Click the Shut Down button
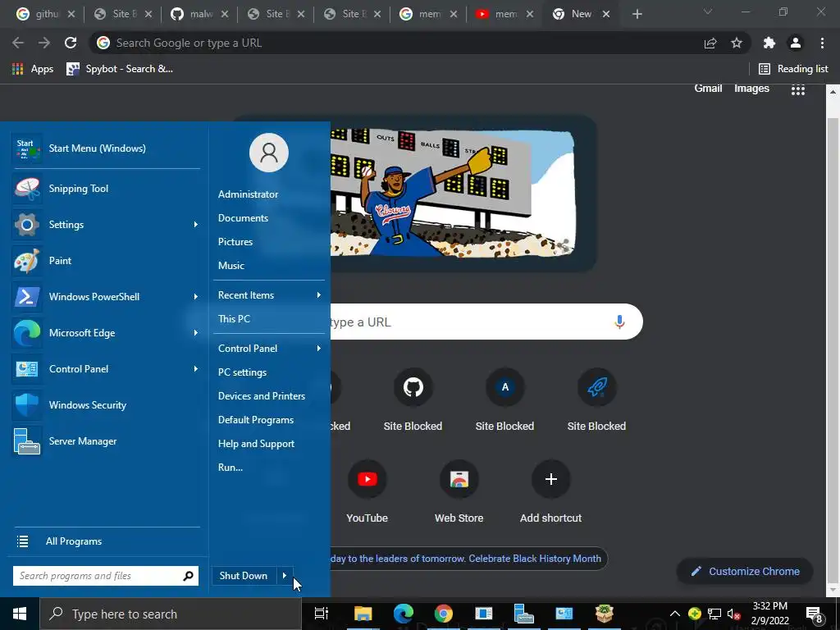Viewport: 840px width, 630px height. pos(244,576)
